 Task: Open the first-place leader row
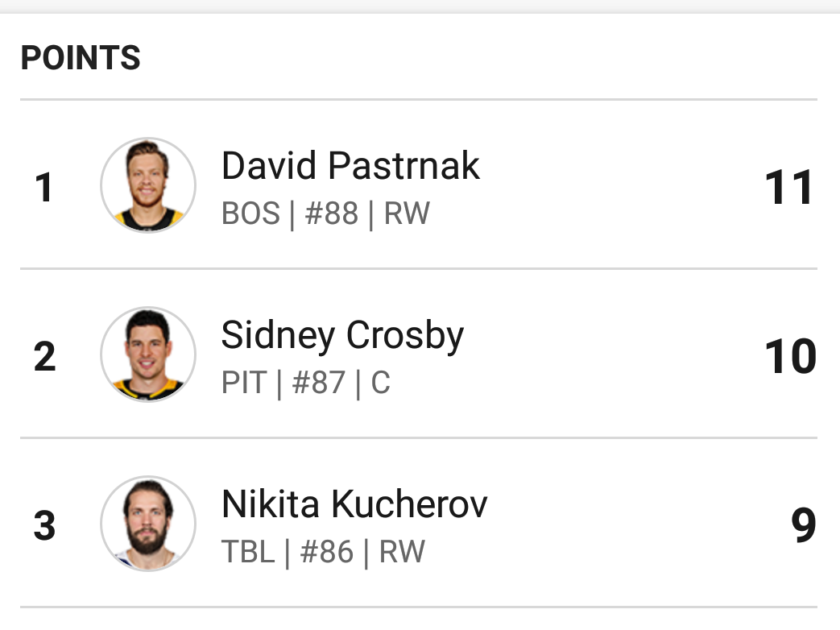click(419, 184)
